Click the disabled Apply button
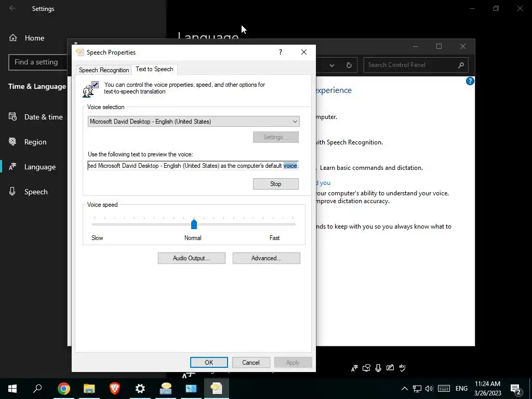This screenshot has height=399, width=532. (293, 362)
